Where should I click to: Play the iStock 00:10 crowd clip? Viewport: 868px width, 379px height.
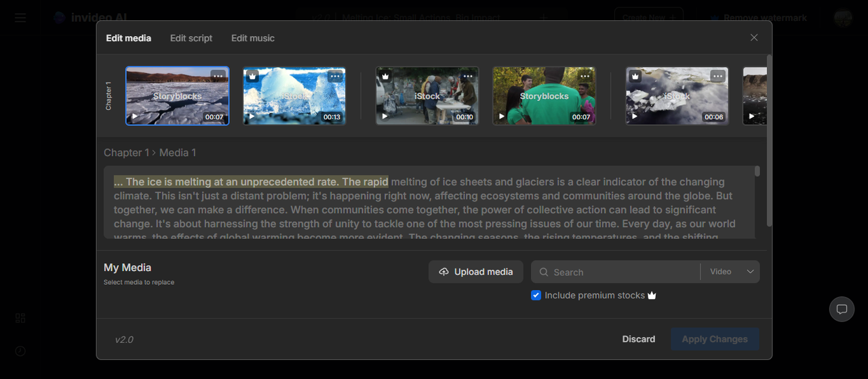(385, 117)
